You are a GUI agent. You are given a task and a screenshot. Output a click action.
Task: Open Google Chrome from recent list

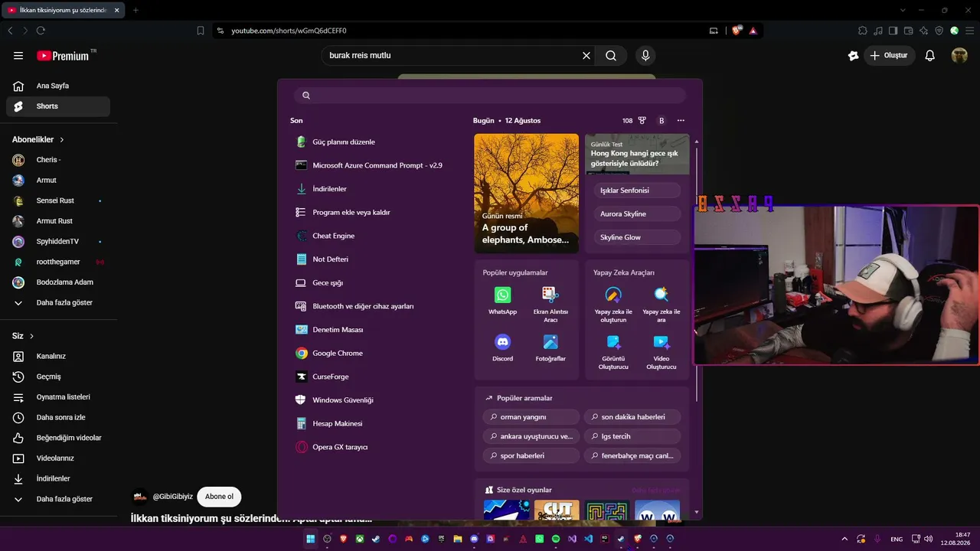[x=337, y=353]
